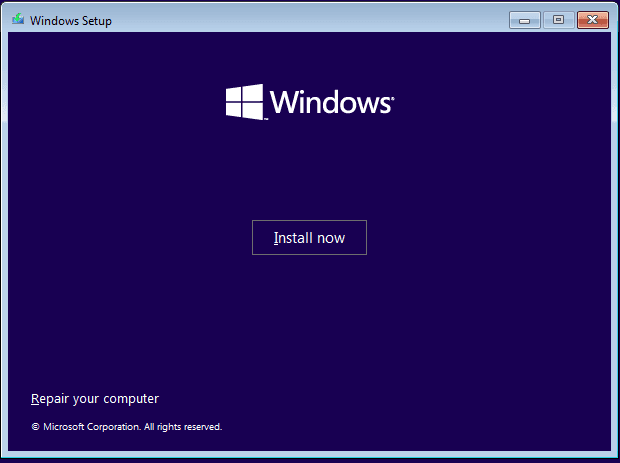
Task: Maximize the Windows Setup window
Action: point(558,20)
